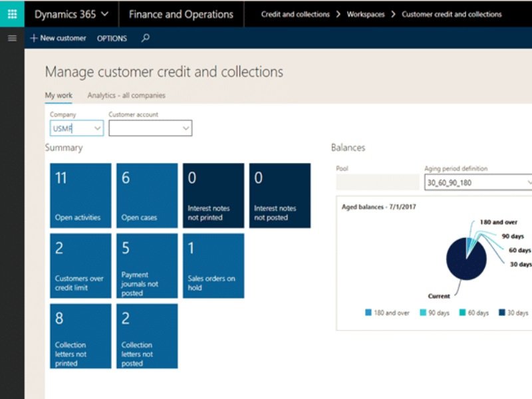Open the Company dropdown showing USMF
Image resolution: width=532 pixels, height=399 pixels.
coord(76,128)
